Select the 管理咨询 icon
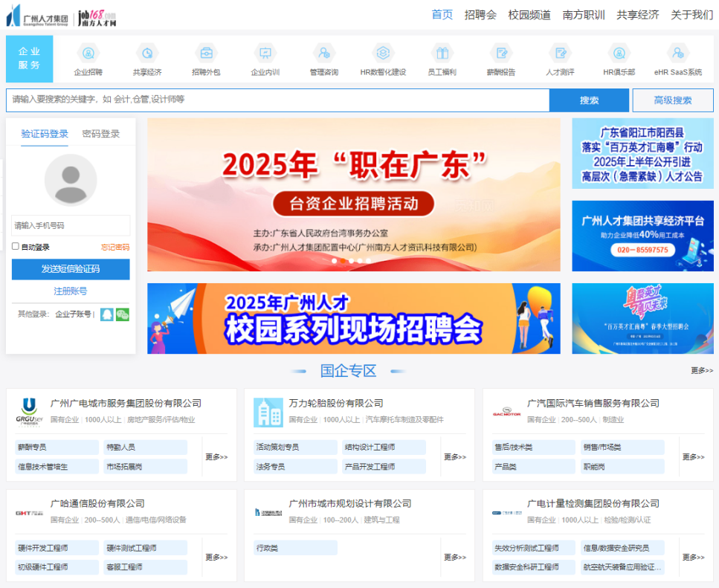The image size is (719, 588). pos(324,54)
